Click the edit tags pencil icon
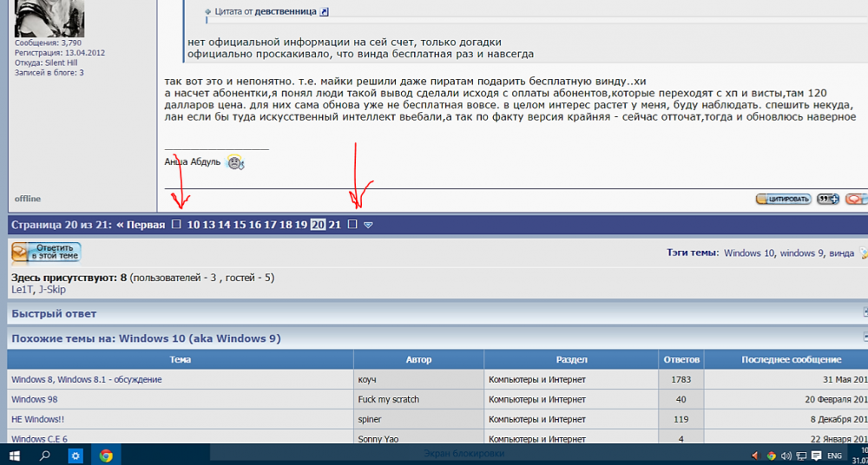 point(865,253)
